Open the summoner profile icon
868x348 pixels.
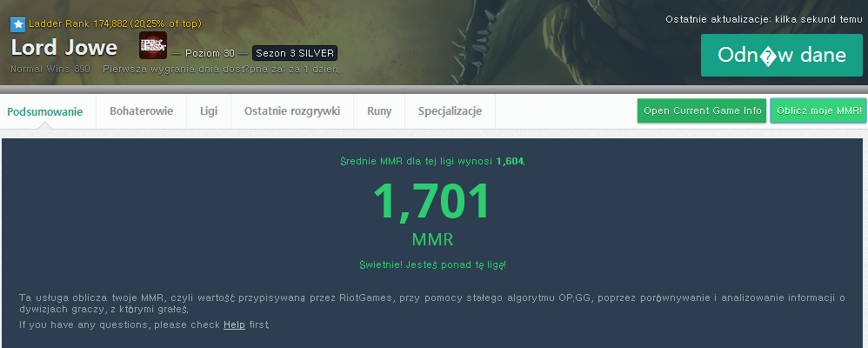153,45
